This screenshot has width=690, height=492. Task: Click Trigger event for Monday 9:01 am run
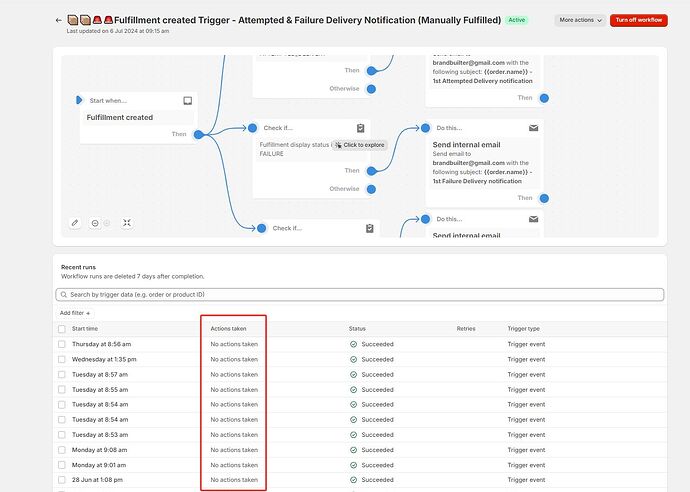(x=526, y=465)
